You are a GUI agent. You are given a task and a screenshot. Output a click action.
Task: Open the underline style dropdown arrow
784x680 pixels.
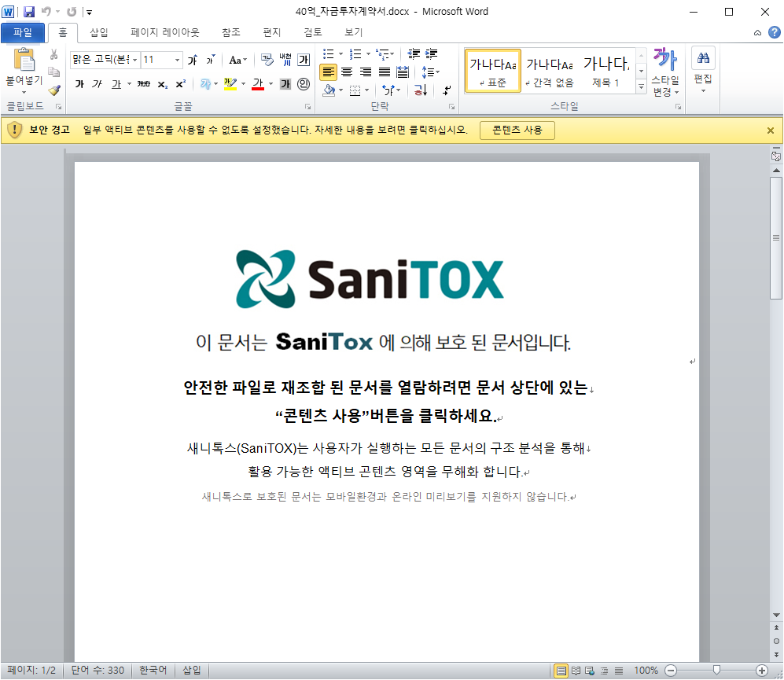pyautogui.click(x=129, y=84)
